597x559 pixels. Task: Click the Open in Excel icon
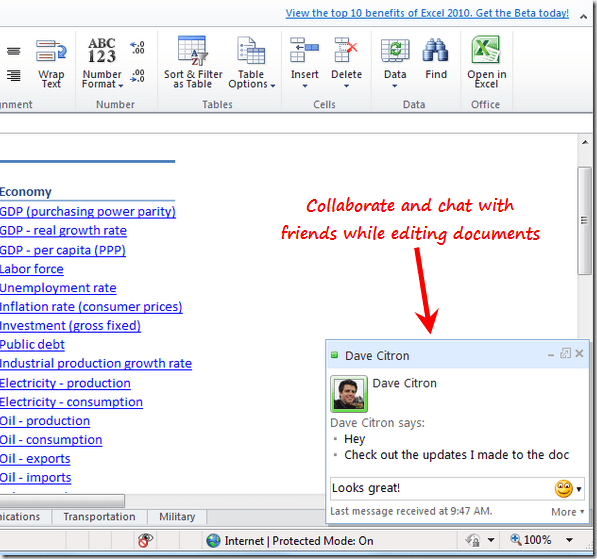tap(486, 50)
